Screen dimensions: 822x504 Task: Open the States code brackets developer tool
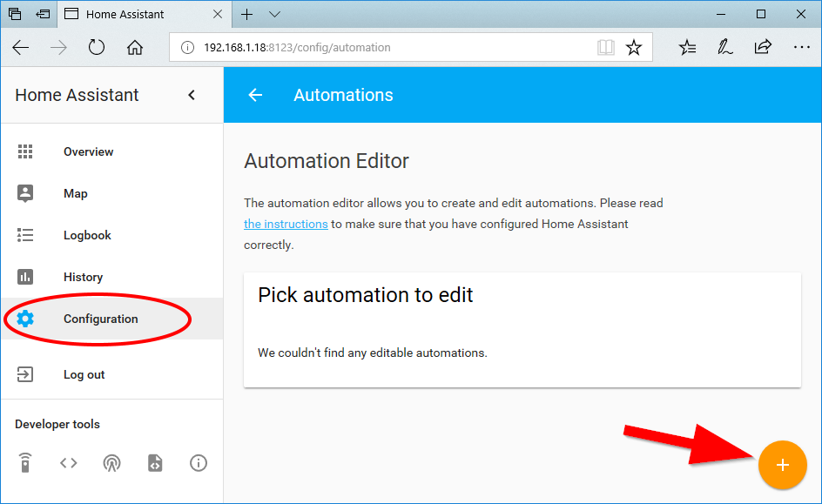[69, 462]
